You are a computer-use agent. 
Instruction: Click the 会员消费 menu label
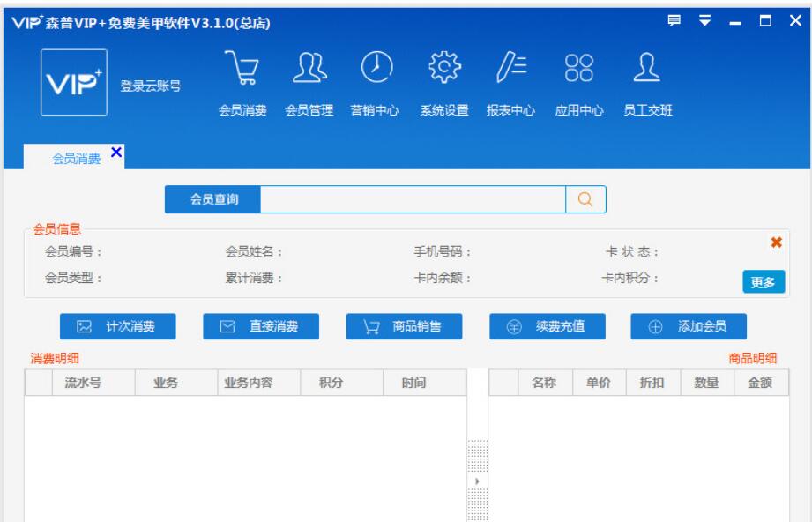click(242, 110)
